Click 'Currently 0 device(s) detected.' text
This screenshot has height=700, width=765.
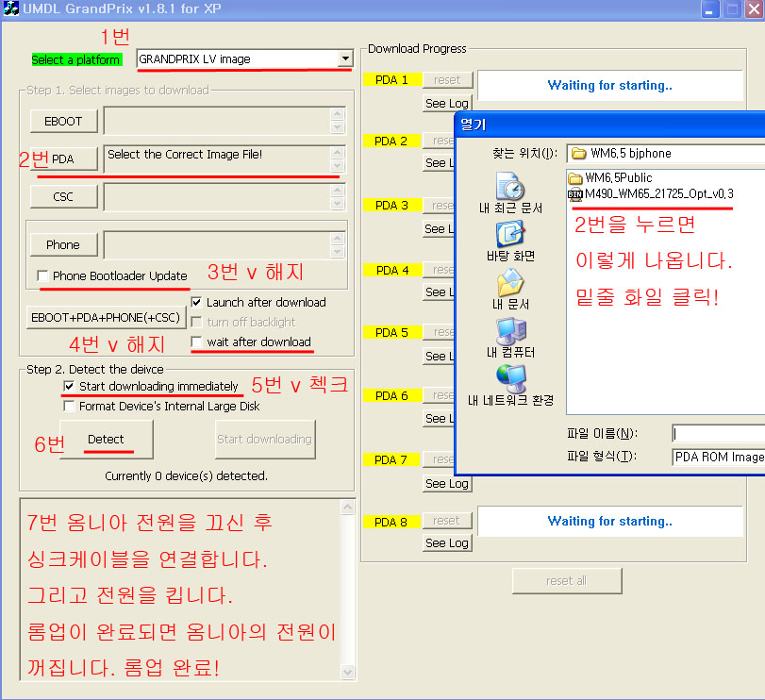[x=187, y=476]
